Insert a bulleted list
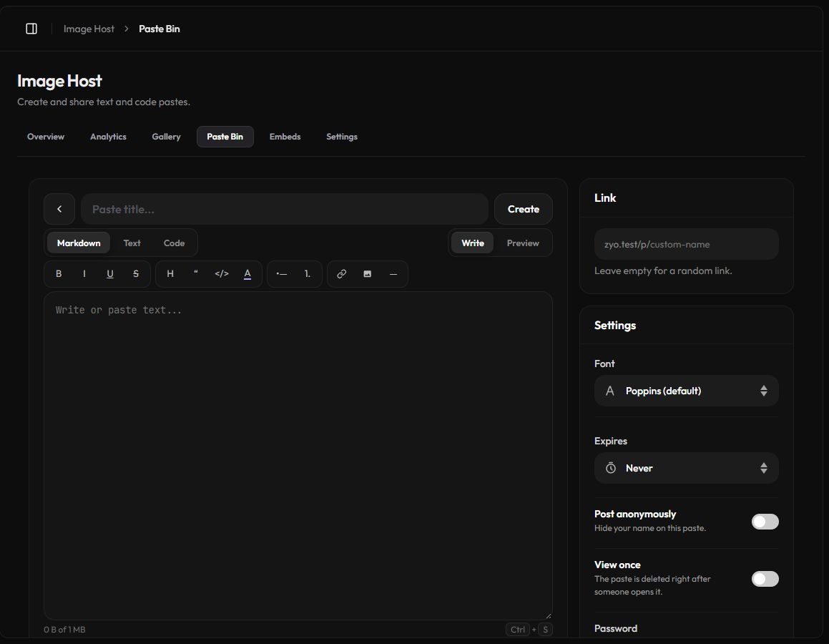This screenshot has height=644, width=829. pos(282,274)
